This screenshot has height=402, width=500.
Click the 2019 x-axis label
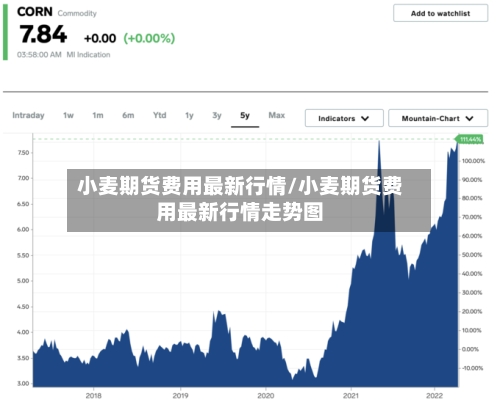click(180, 395)
